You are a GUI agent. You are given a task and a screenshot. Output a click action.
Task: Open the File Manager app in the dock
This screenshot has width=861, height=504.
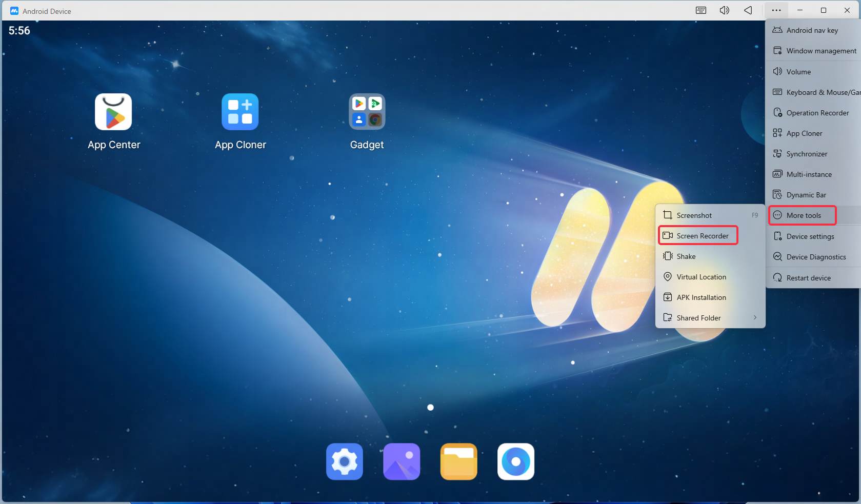(x=459, y=461)
